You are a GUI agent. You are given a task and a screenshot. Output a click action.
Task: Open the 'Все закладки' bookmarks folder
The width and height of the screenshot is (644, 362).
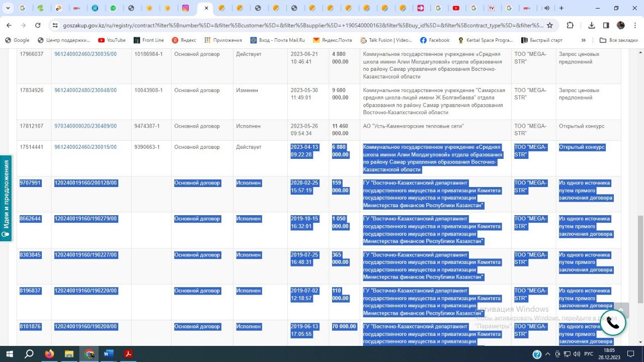coord(619,40)
